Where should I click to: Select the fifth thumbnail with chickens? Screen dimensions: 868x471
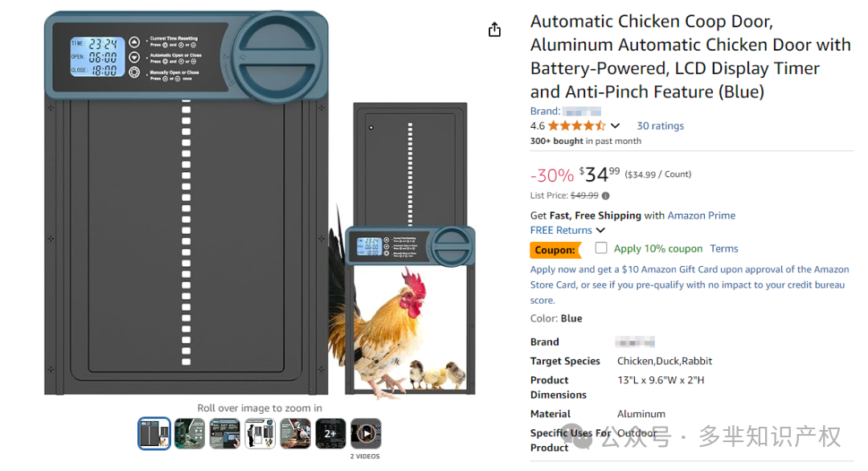tap(295, 433)
